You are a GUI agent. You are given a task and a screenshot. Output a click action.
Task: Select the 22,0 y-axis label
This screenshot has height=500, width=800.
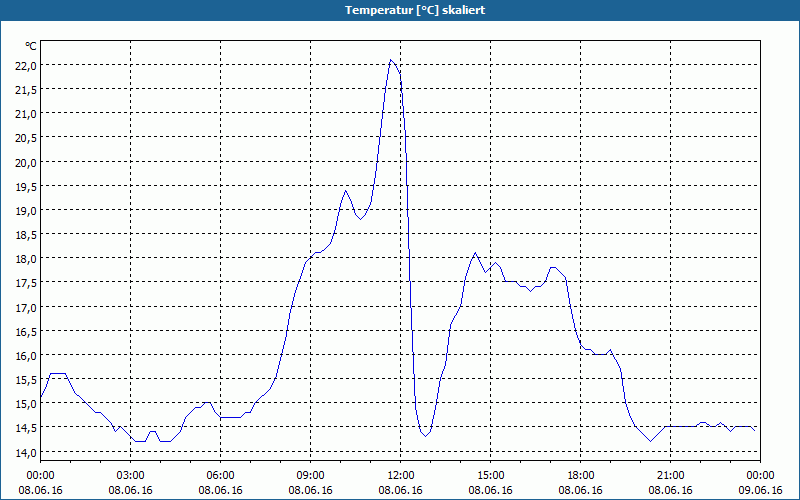[x=26, y=65]
